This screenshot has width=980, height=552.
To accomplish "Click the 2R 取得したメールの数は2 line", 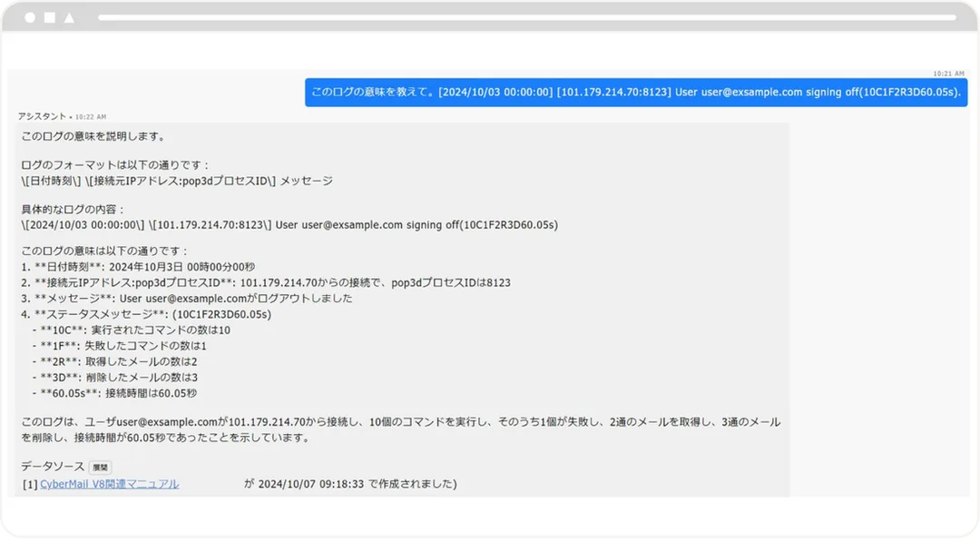I will (115, 361).
